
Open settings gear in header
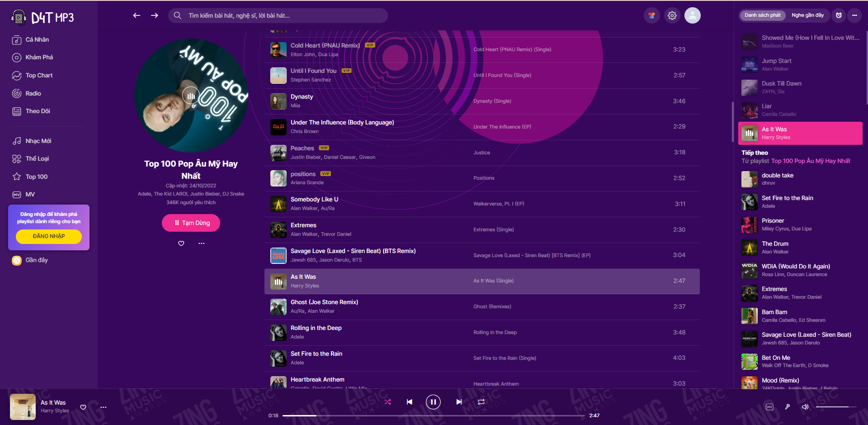(672, 15)
